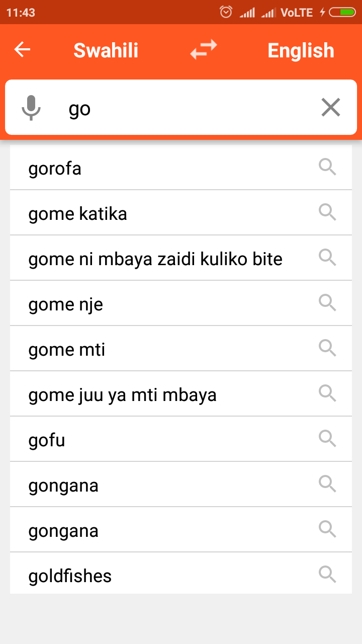Select Swahili source language
The width and height of the screenshot is (362, 644).
(106, 50)
